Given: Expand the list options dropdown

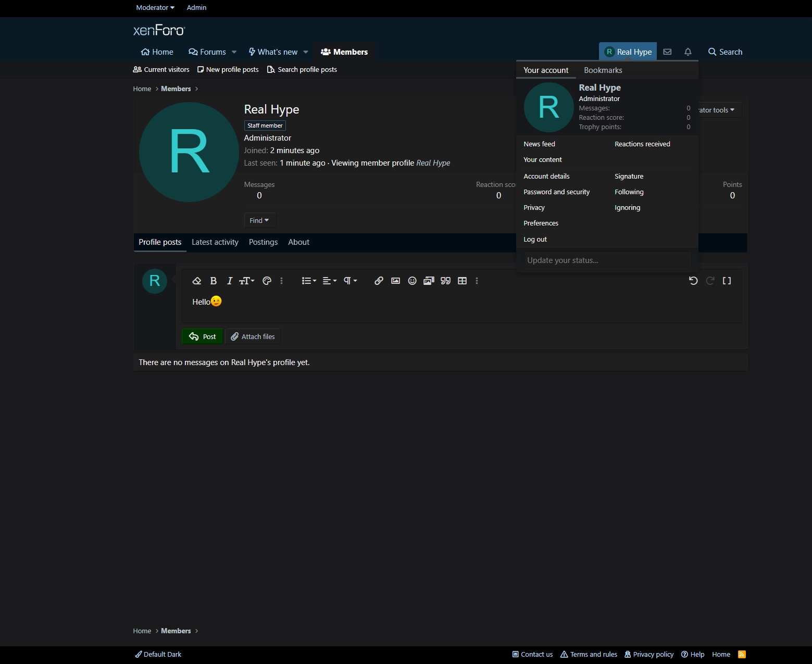Looking at the screenshot, I should point(309,281).
